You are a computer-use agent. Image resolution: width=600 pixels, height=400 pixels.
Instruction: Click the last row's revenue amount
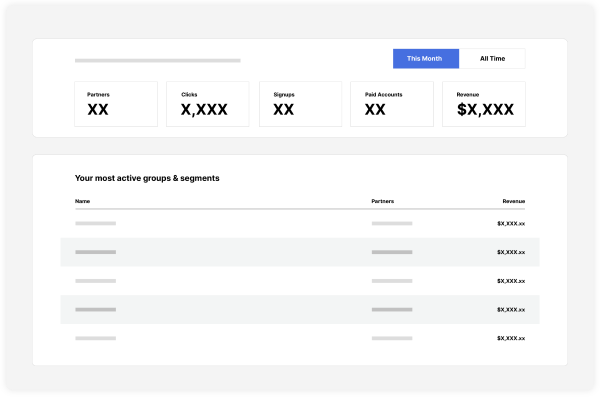tap(511, 338)
